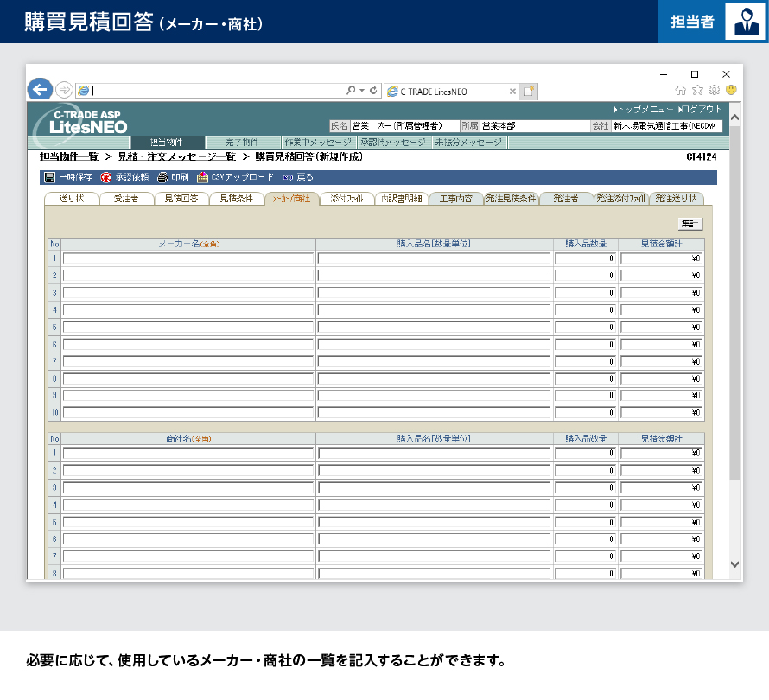Click the first メーカー名 input field

(188, 258)
